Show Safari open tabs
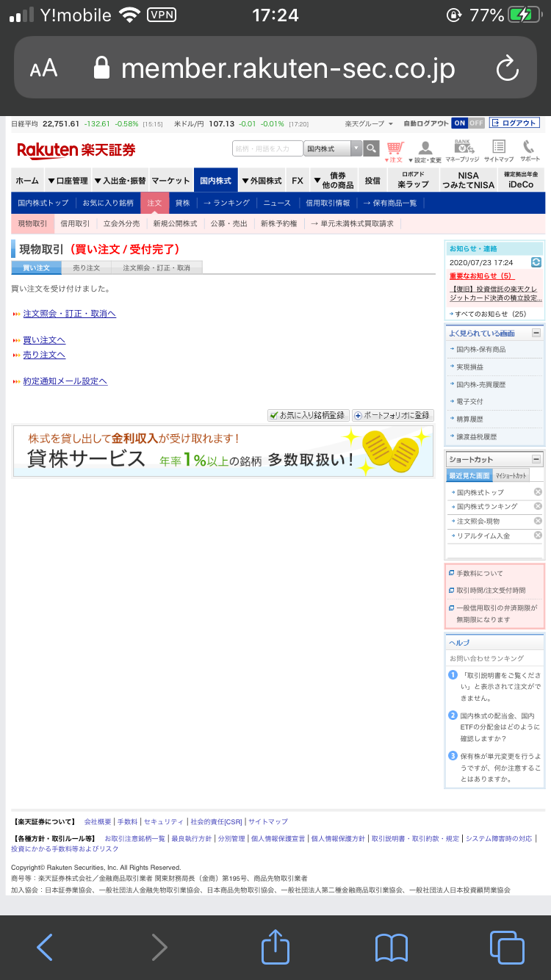The image size is (551, 980). pyautogui.click(x=507, y=948)
